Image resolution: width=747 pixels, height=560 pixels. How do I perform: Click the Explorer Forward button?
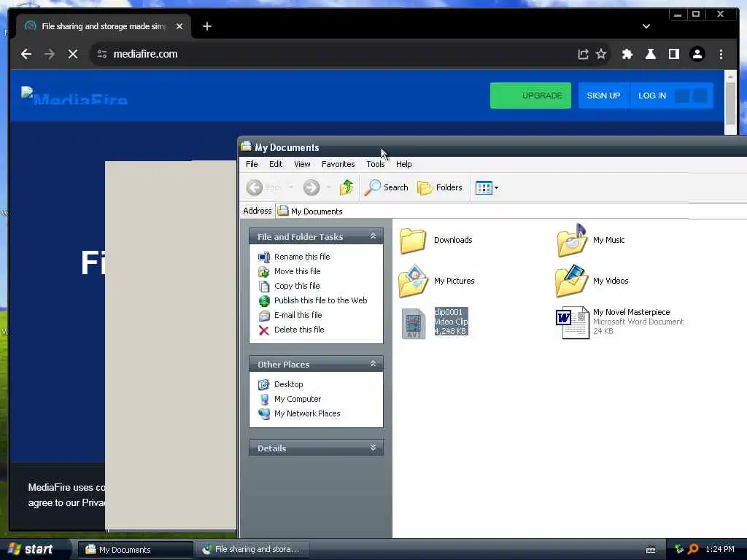[311, 187]
